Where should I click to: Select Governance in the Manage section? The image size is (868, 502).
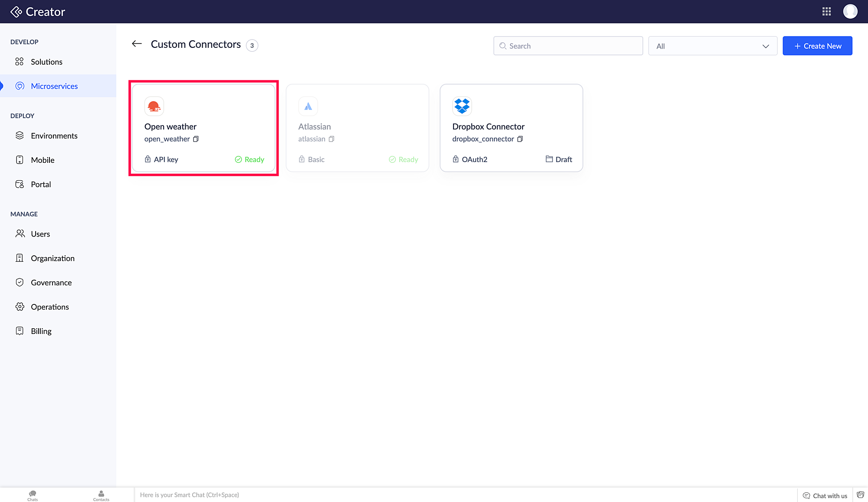coord(51,283)
